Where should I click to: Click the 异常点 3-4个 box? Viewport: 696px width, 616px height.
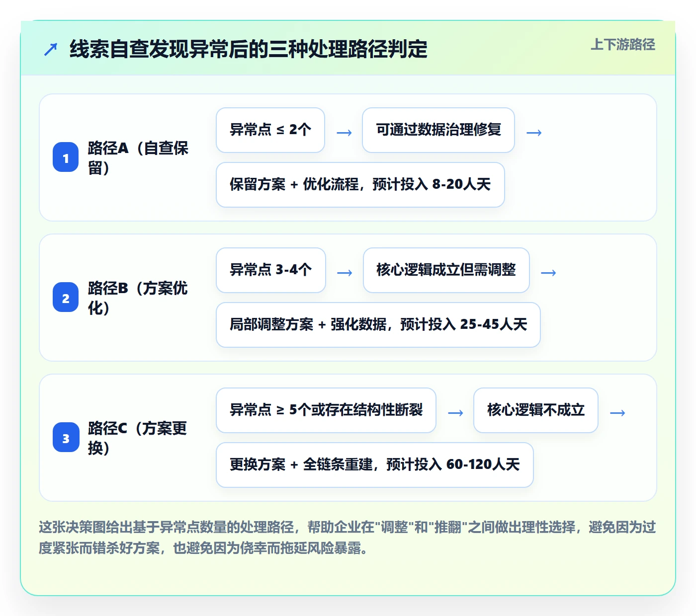coord(271,270)
